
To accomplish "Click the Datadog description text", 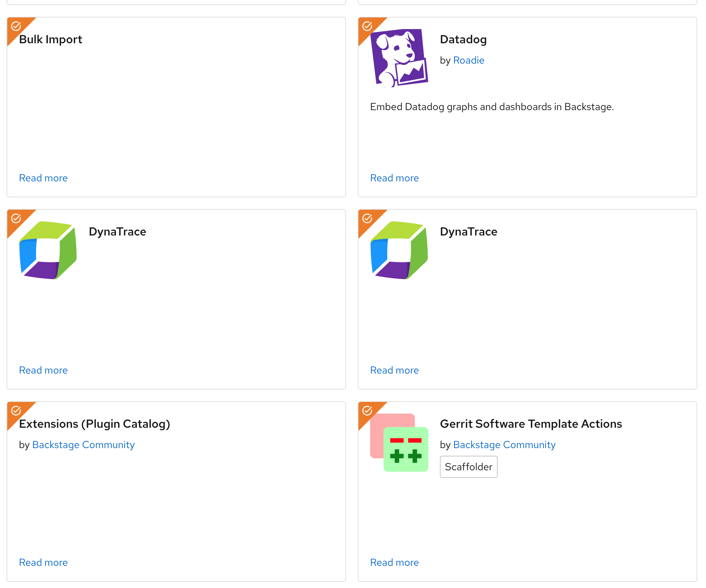I will click(x=492, y=107).
